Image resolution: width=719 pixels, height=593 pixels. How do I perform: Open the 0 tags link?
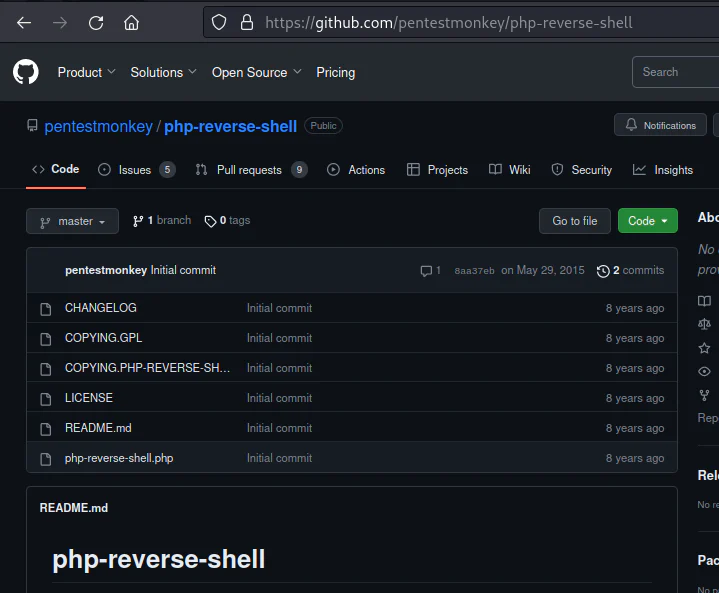click(227, 221)
